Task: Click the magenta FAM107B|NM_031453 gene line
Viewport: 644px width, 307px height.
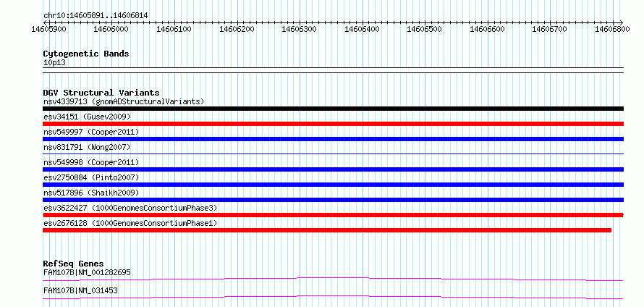Action: click(x=333, y=297)
